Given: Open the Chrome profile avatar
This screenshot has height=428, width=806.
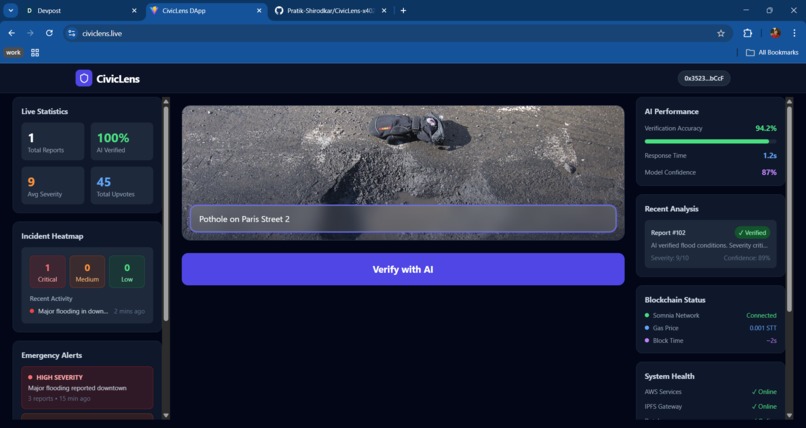Looking at the screenshot, I should click(775, 33).
